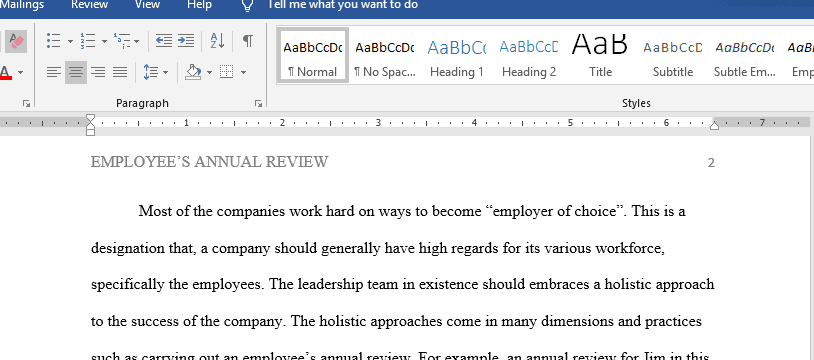
Task: Switch to the View tab
Action: pos(147,5)
